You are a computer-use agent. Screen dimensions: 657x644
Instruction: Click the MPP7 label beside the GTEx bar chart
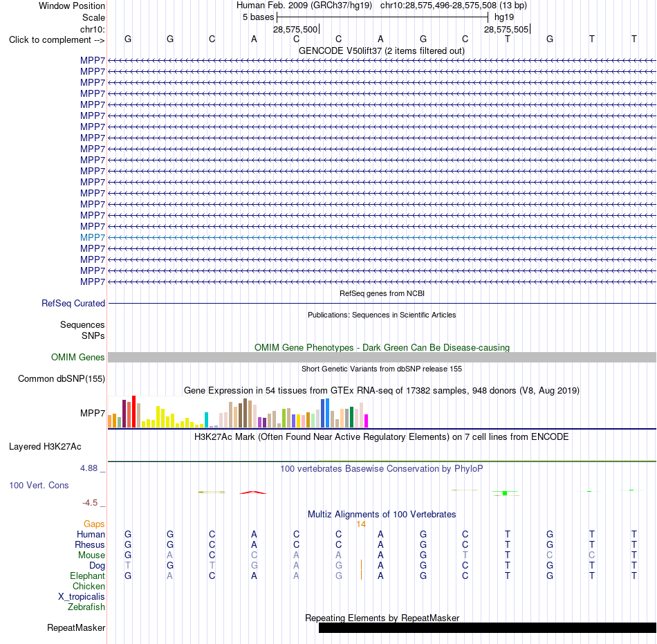point(92,413)
